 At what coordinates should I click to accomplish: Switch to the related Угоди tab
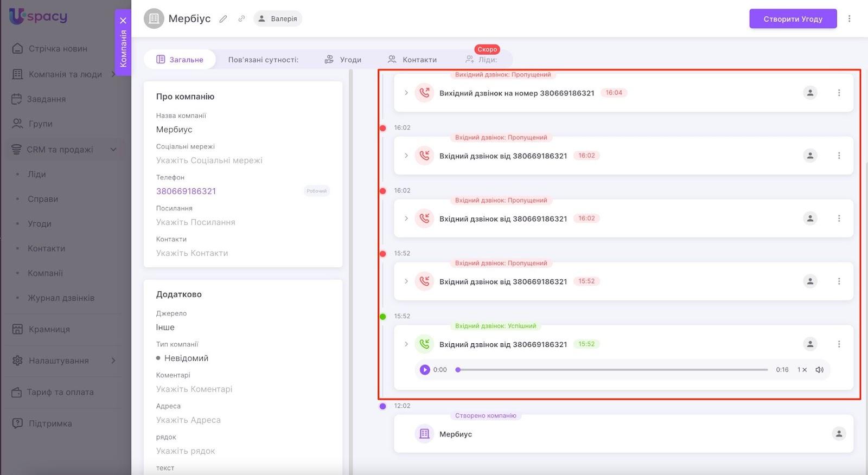point(343,60)
